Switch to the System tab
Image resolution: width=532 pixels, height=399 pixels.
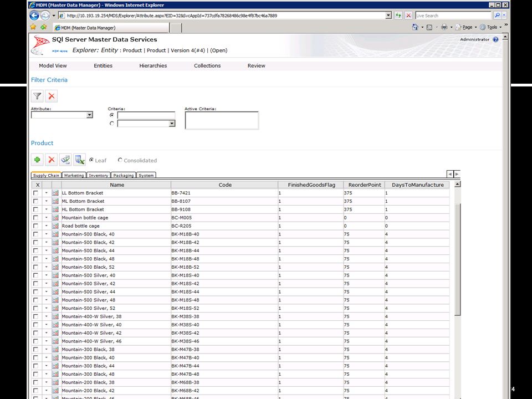coord(146,175)
